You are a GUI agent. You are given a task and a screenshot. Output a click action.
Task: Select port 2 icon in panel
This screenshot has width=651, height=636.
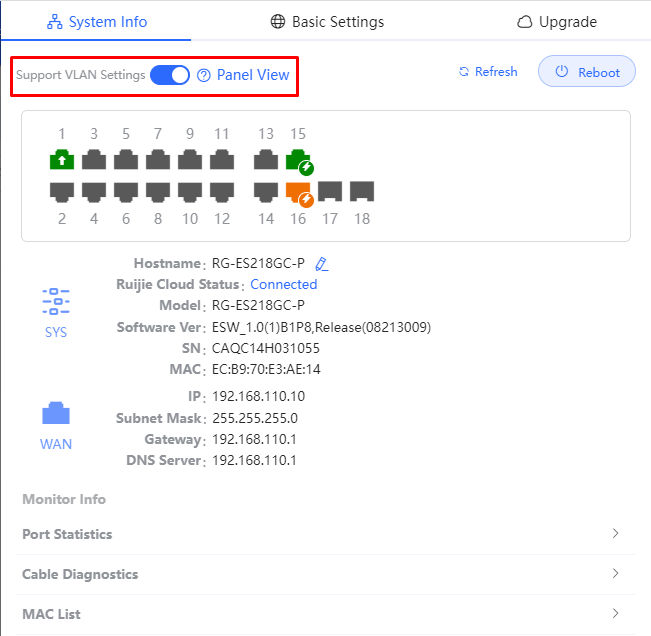coord(62,192)
